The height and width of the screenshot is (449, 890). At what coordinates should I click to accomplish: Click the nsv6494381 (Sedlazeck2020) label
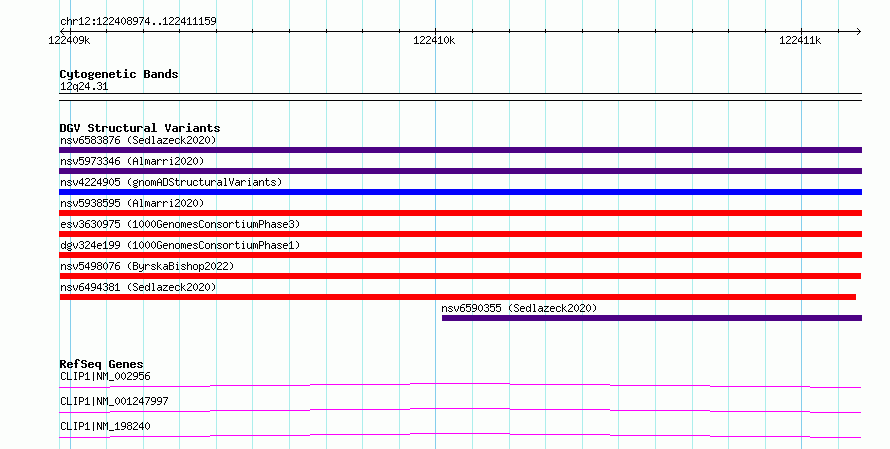click(x=138, y=287)
